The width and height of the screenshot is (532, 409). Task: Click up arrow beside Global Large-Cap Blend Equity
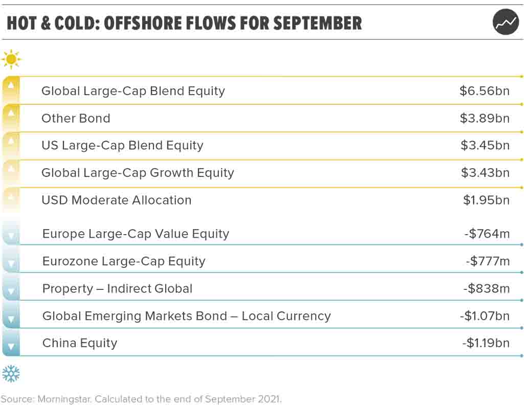click(11, 85)
